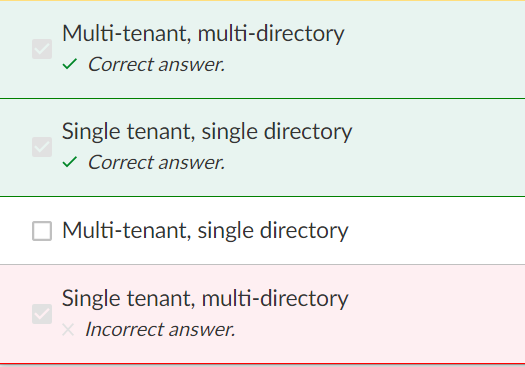Click the red border line below Incorrect answer

(262, 363)
